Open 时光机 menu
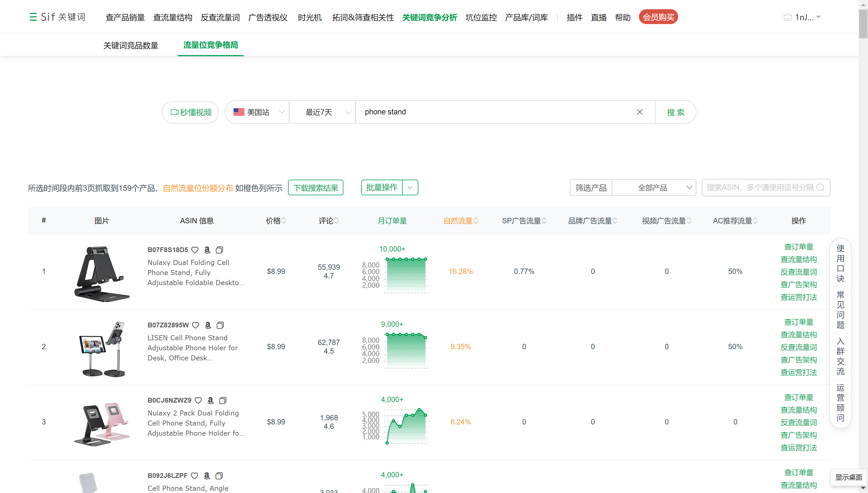This screenshot has width=868, height=493. click(310, 17)
